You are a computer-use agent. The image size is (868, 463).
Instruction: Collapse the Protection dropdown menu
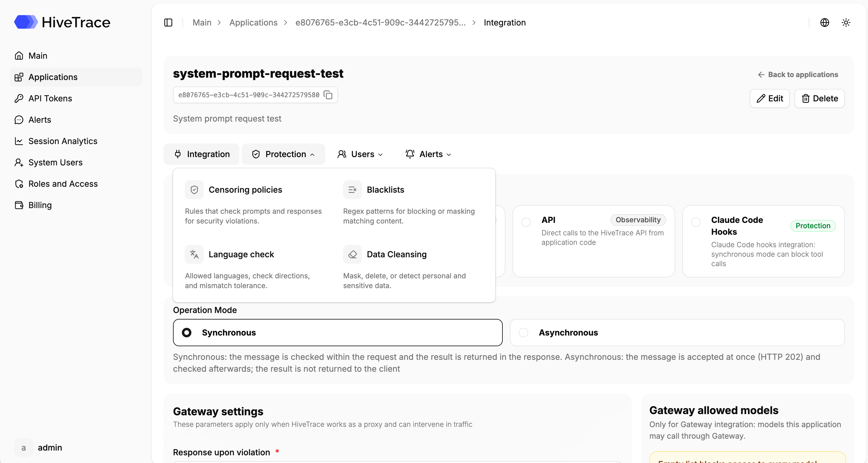(x=284, y=154)
